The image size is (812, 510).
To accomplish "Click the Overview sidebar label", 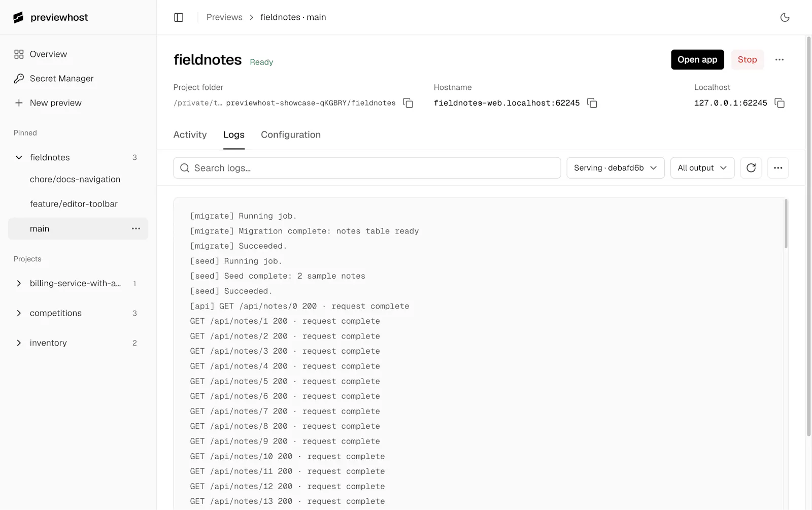I will click(x=48, y=54).
